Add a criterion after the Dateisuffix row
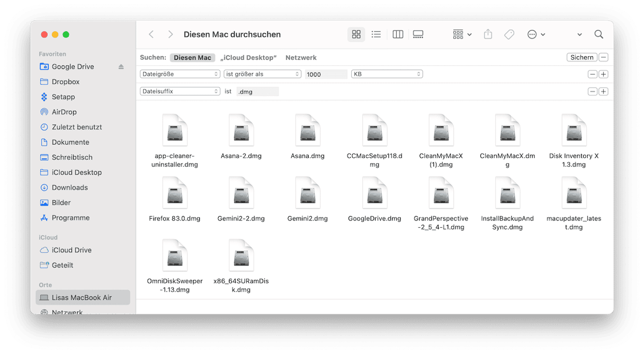This screenshot has width=644, height=354. tap(604, 92)
